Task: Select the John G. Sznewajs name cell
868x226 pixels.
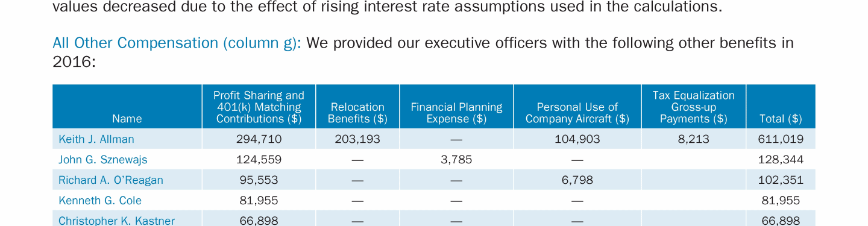Action: tap(103, 160)
